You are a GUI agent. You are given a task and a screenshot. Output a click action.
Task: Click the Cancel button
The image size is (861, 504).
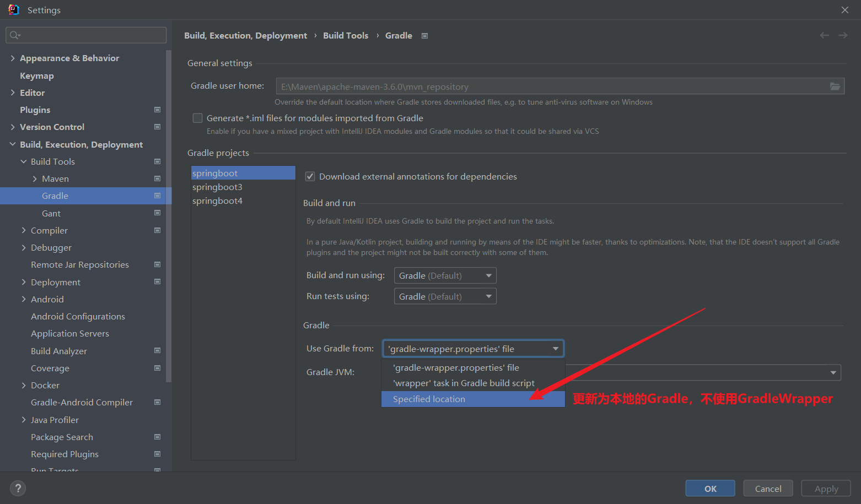[x=768, y=489]
